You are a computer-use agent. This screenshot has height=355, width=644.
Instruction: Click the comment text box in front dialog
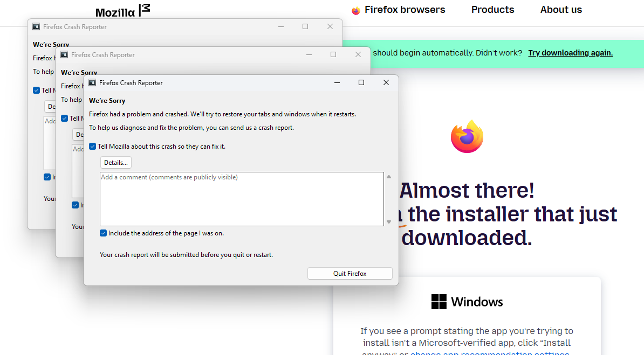(242, 199)
